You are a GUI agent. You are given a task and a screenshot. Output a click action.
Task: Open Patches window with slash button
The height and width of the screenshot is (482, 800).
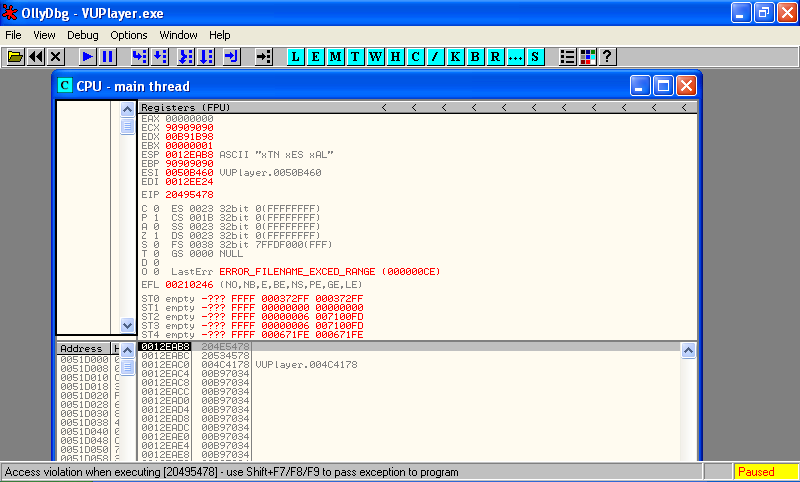[x=435, y=57]
